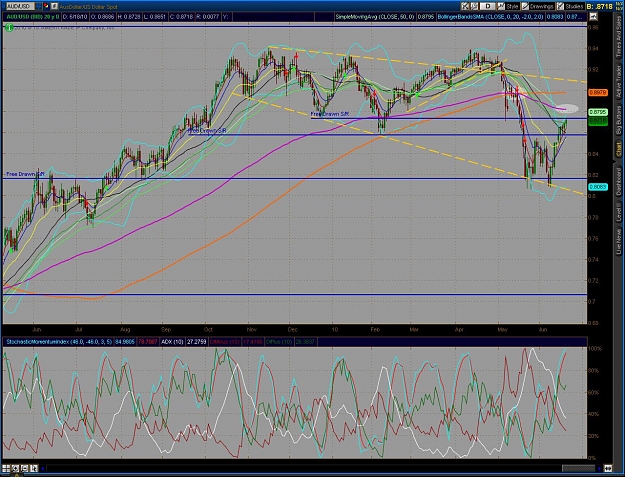Click the AUD/USD (BID) 20 y D label
625x477 pixels.
coord(32,17)
